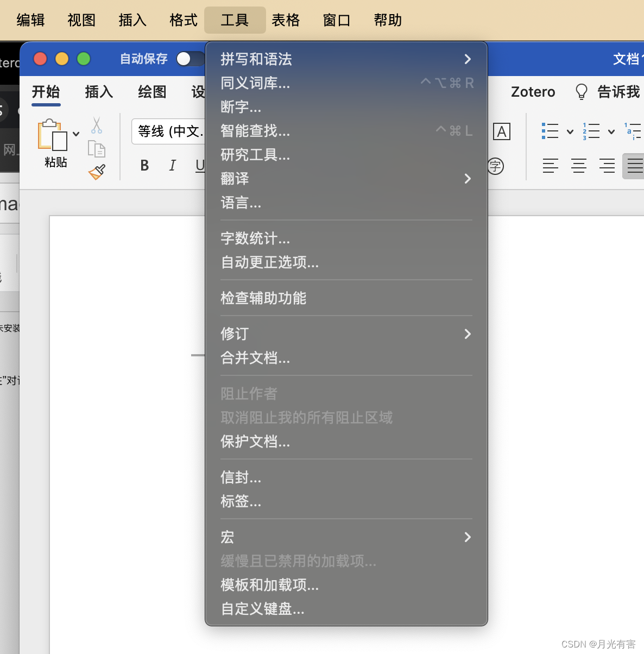
Task: Open 信封... menu entry
Action: pyautogui.click(x=346, y=477)
